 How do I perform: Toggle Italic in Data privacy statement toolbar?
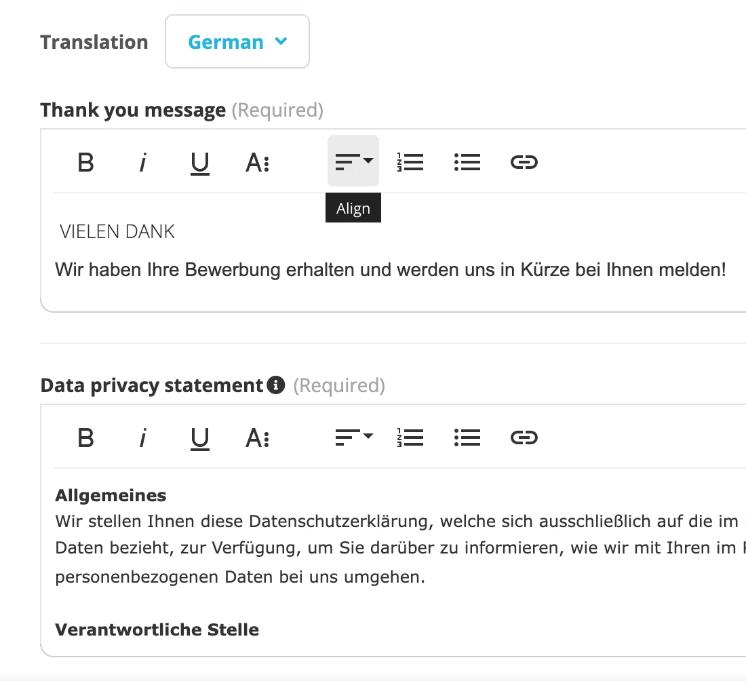[x=142, y=437]
